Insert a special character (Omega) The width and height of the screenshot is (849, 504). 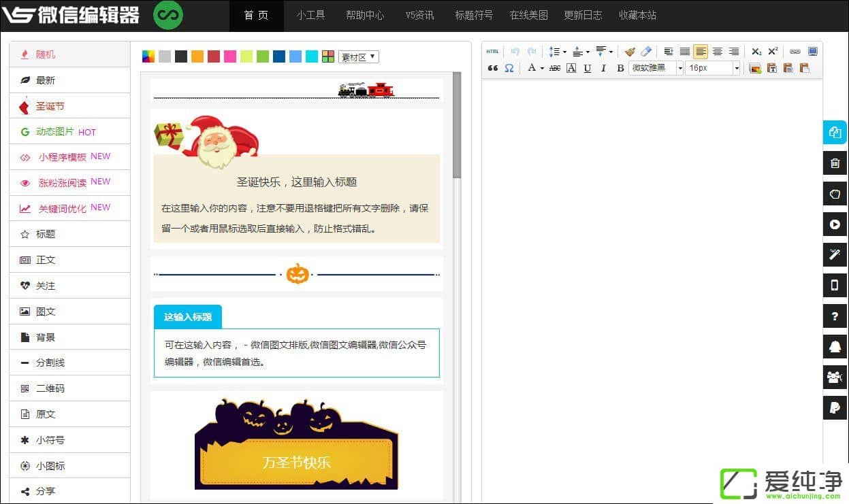tap(509, 68)
